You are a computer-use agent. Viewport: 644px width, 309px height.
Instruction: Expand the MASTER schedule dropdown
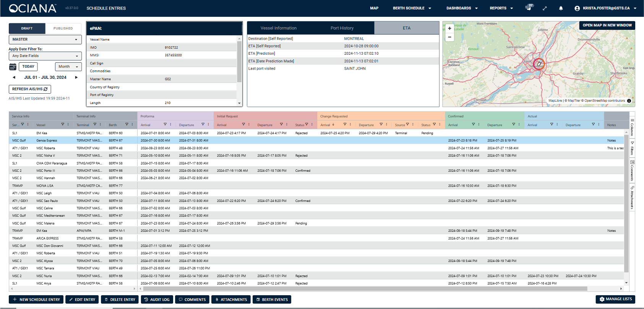click(x=45, y=39)
